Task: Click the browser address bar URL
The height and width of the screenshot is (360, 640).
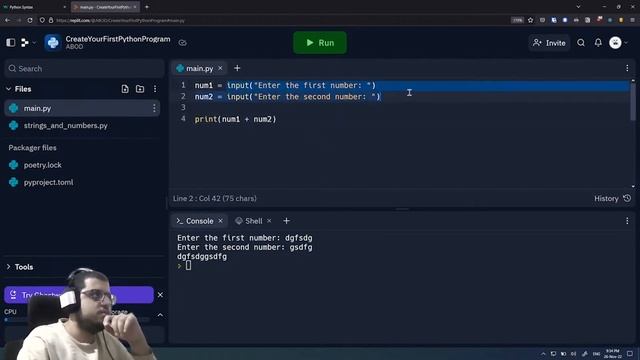Action: [120, 20]
